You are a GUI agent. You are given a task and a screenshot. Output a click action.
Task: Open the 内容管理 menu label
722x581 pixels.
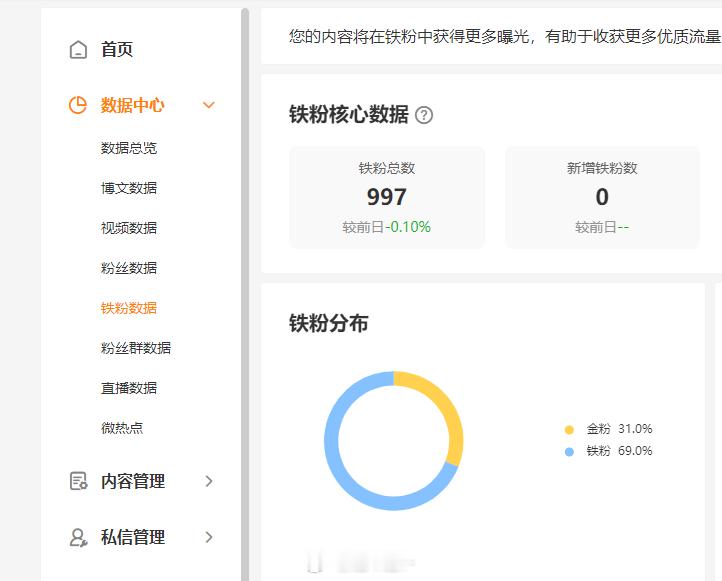tap(133, 481)
